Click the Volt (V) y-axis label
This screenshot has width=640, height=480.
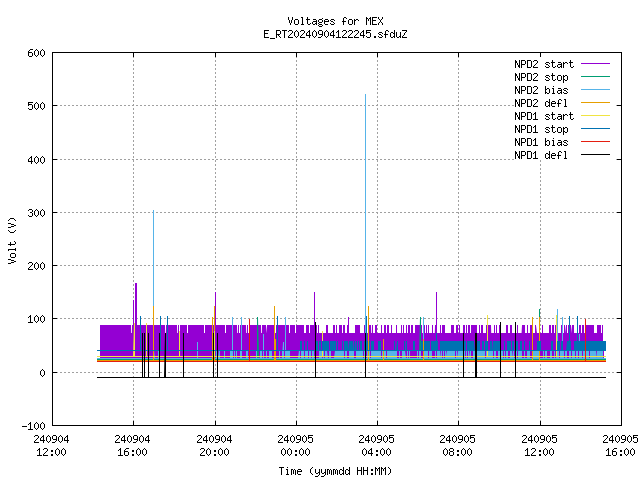point(13,241)
